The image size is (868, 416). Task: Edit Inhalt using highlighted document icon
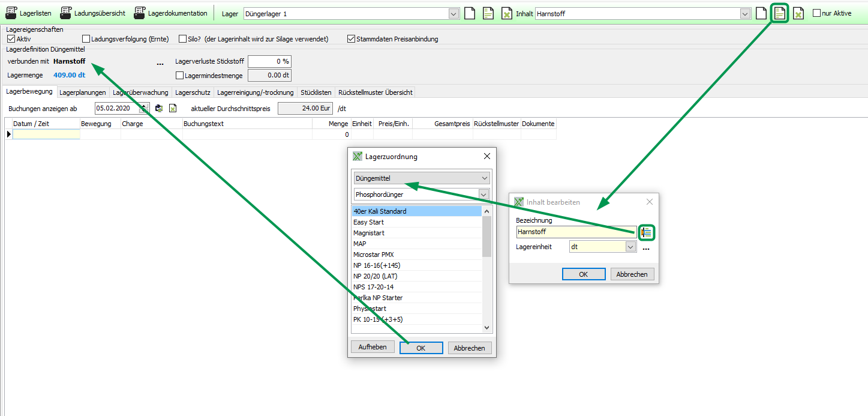(x=779, y=13)
